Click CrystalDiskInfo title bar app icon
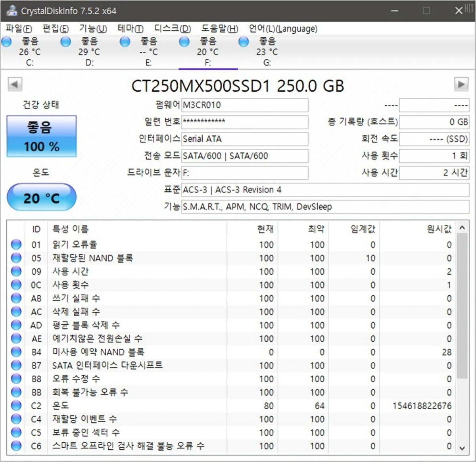 tap(12, 11)
